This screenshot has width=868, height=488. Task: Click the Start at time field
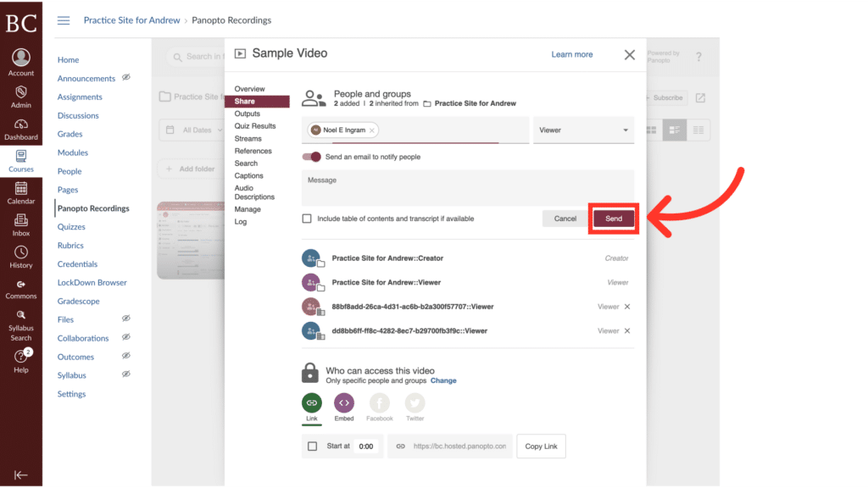366,446
